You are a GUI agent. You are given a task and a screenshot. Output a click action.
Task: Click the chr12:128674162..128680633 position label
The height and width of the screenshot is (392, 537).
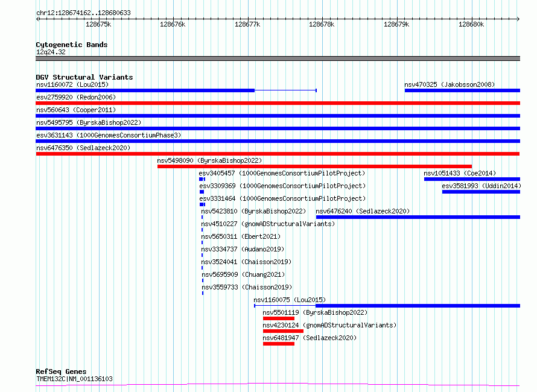[83, 13]
